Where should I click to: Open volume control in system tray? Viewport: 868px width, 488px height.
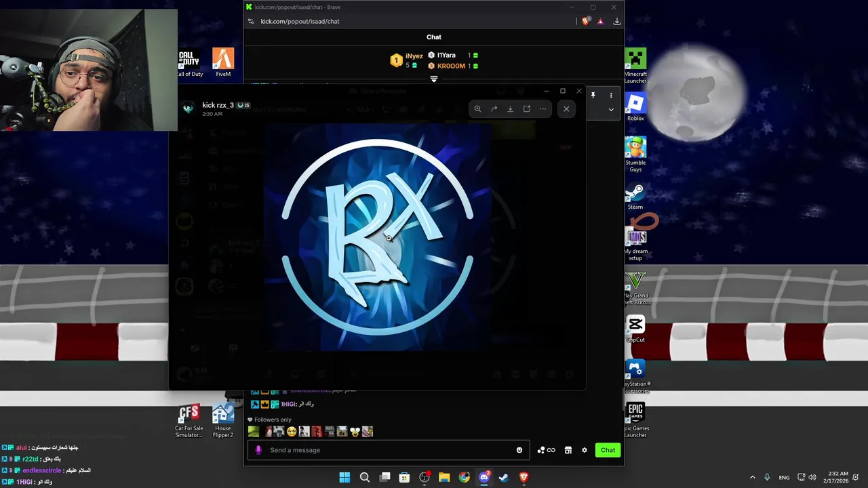tap(812, 477)
